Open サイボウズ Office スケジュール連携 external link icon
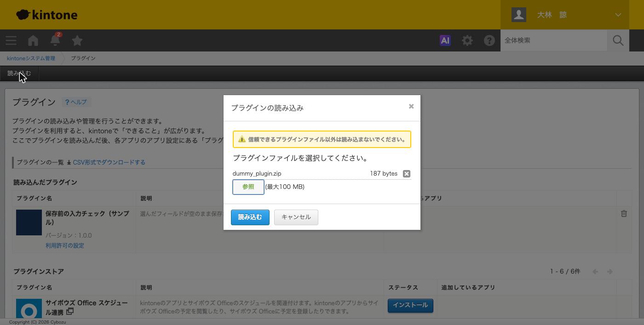The height and width of the screenshot is (325, 644). 70,312
